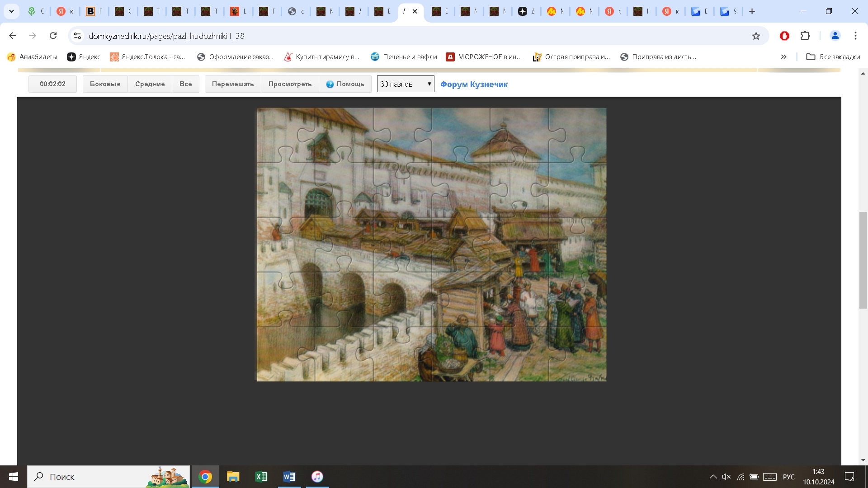Open the Приправа из листь... bookmark
Screen dimensions: 868x488
658,57
